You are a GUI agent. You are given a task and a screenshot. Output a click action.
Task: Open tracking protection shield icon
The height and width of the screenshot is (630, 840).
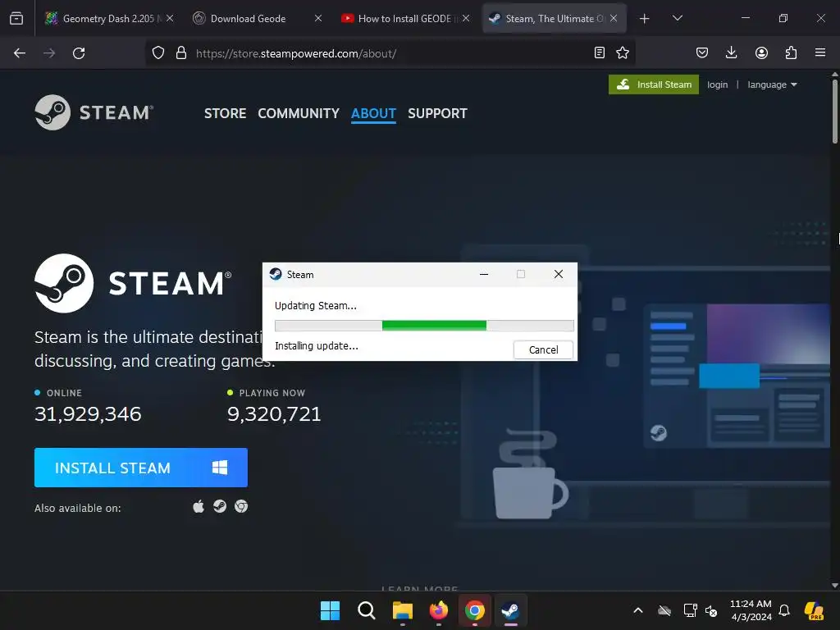point(158,53)
